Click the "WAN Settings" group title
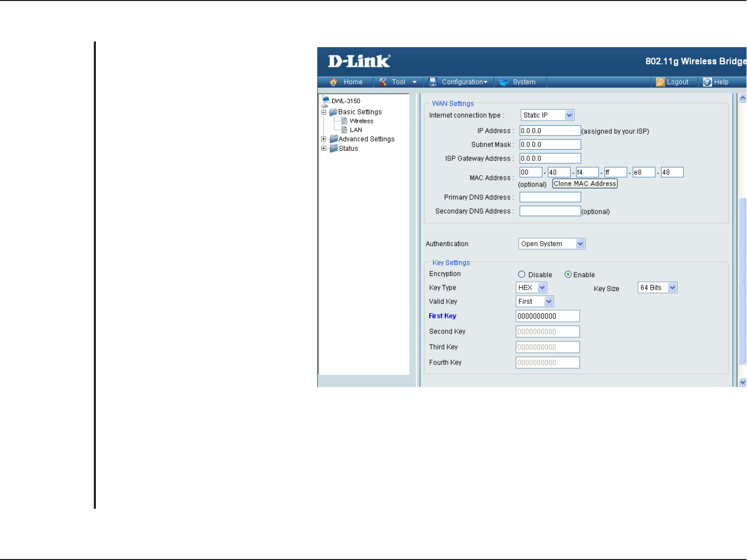747x560 pixels. [x=453, y=104]
